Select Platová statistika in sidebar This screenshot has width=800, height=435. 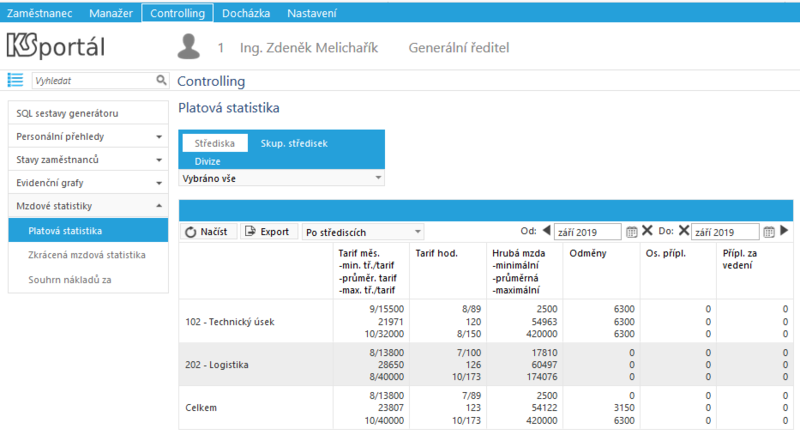point(88,231)
